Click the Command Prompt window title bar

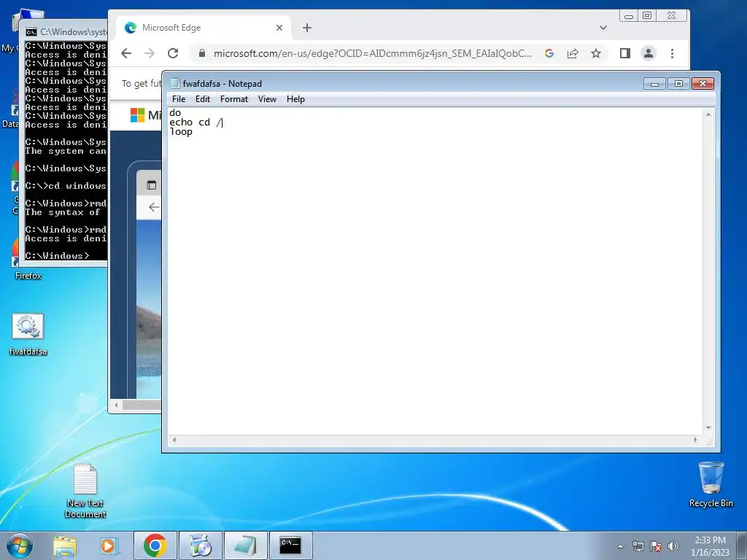click(66, 32)
